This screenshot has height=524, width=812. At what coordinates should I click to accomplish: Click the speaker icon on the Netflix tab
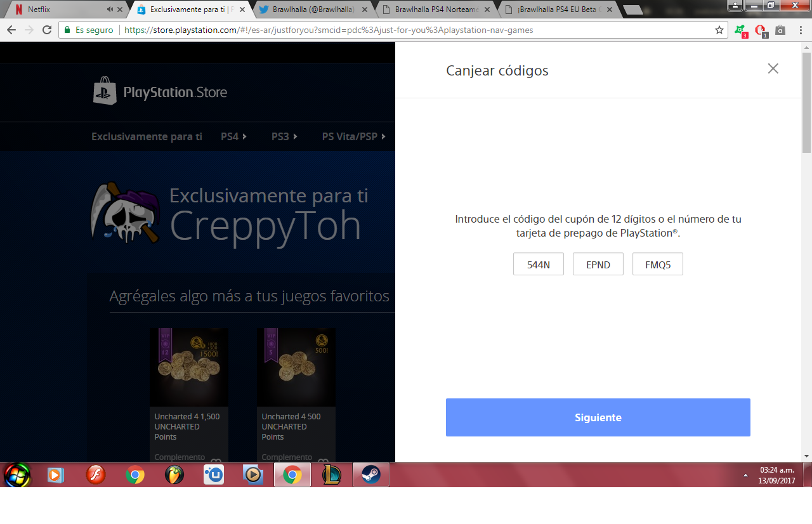click(x=110, y=10)
